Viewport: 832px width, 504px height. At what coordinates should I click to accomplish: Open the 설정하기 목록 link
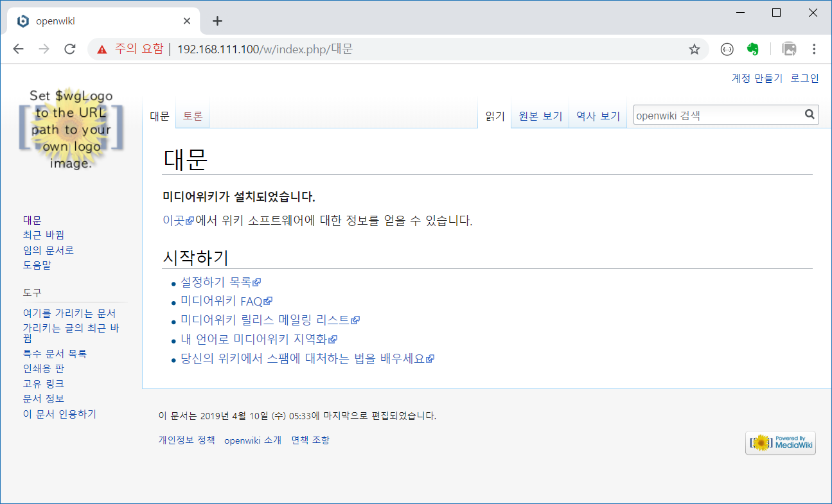tap(220, 282)
